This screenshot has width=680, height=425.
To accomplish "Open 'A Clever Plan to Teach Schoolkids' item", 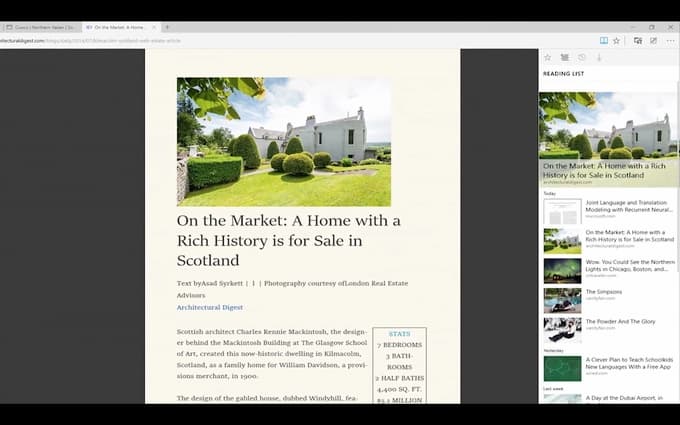I will (x=609, y=368).
